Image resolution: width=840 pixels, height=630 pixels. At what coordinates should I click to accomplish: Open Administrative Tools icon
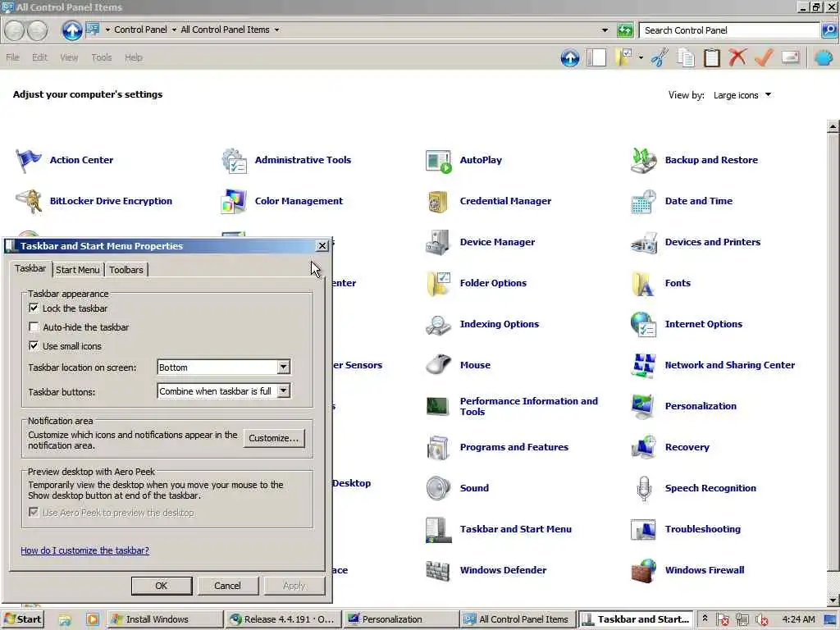(x=234, y=160)
